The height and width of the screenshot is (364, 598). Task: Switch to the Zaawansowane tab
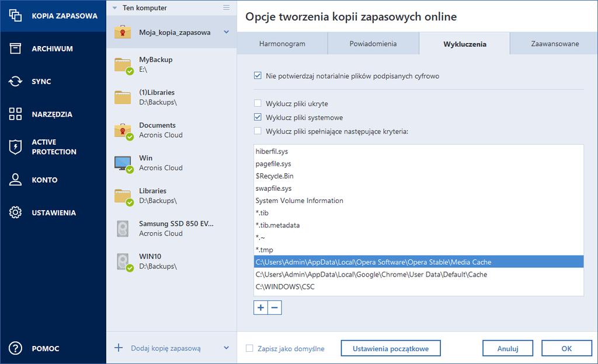555,43
